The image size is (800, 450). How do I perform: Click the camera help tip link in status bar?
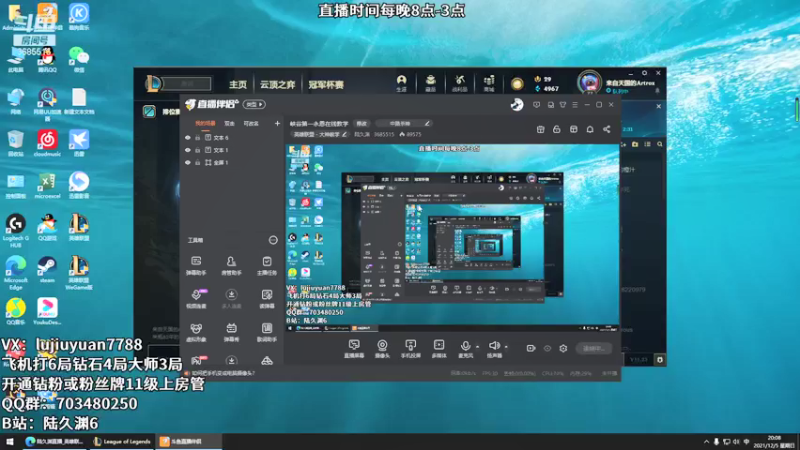click(x=223, y=373)
